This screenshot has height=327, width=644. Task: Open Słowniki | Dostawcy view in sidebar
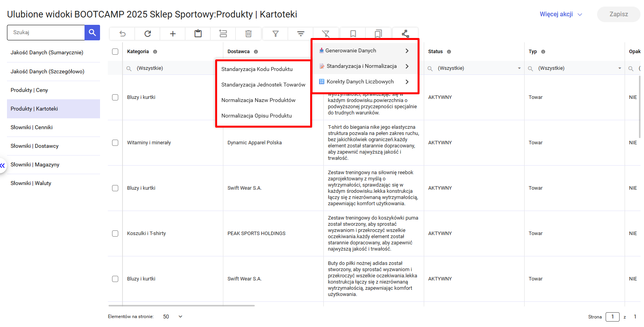[x=35, y=146]
